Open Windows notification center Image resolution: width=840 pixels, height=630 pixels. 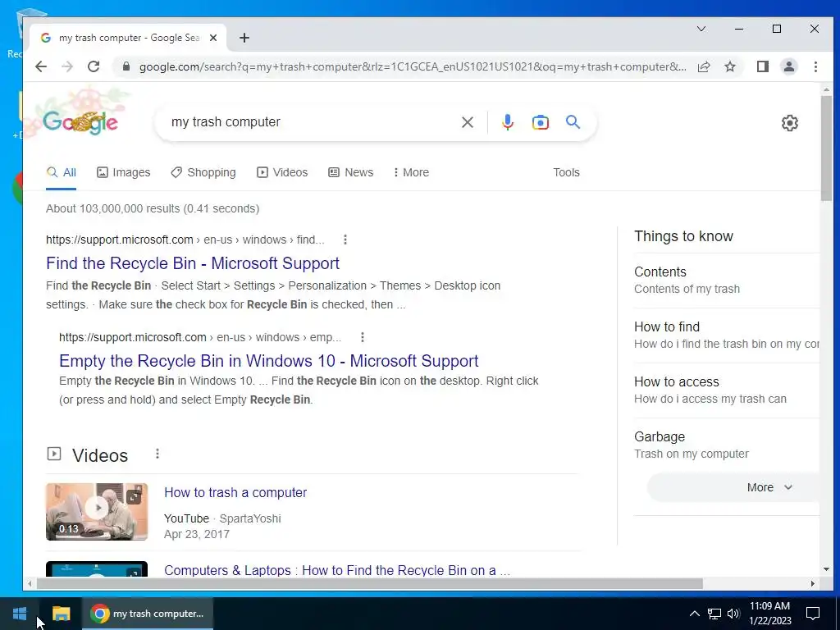[813, 614]
